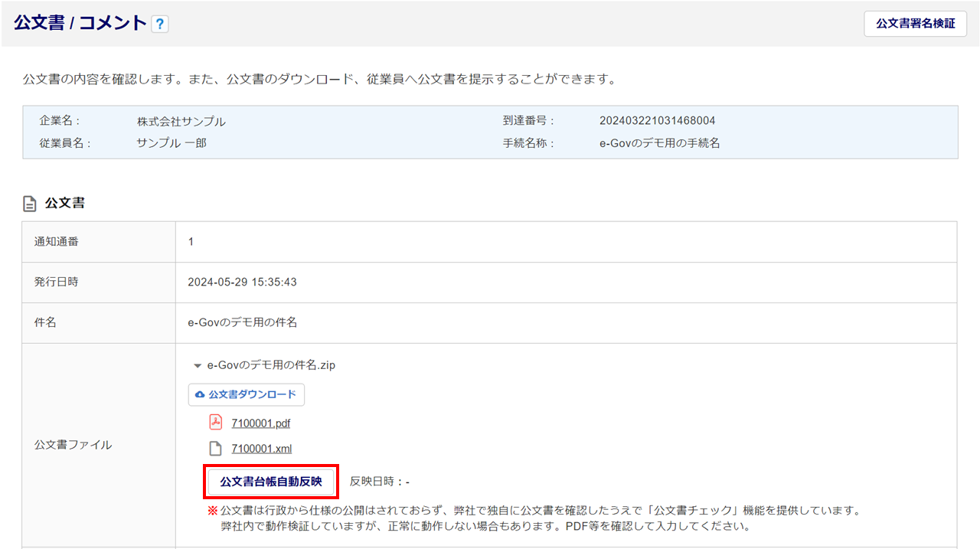The height and width of the screenshot is (549, 980).
Task: Click the file icon beside 7100001.xml
Action: click(216, 449)
